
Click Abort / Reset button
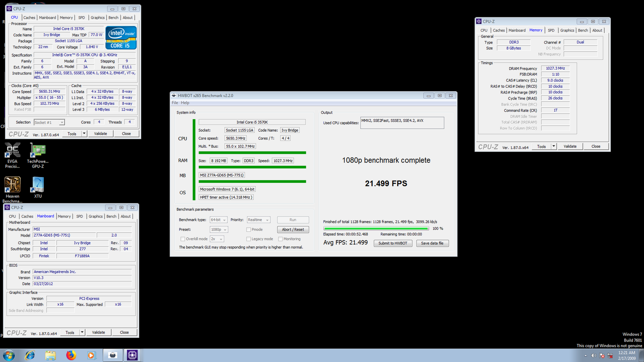coord(293,230)
